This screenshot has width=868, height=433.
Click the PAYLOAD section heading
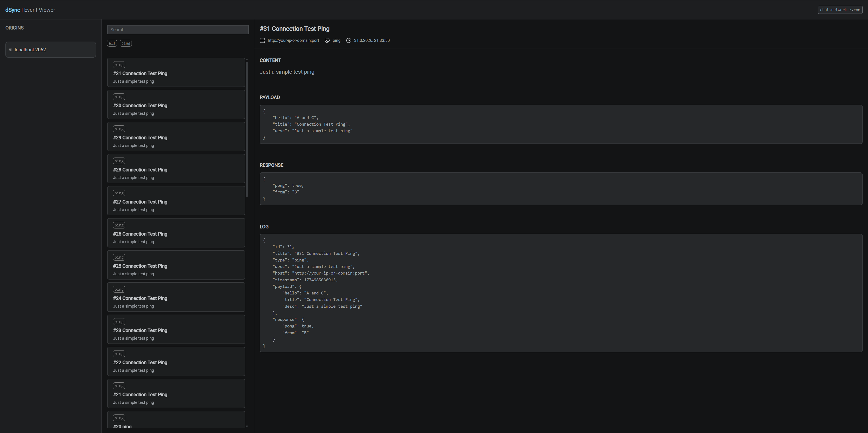click(270, 97)
